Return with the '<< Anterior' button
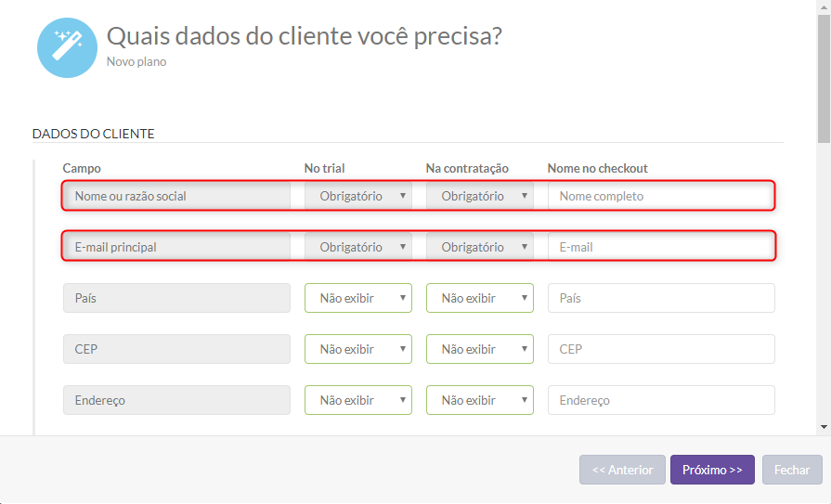The width and height of the screenshot is (831, 504). pos(622,470)
